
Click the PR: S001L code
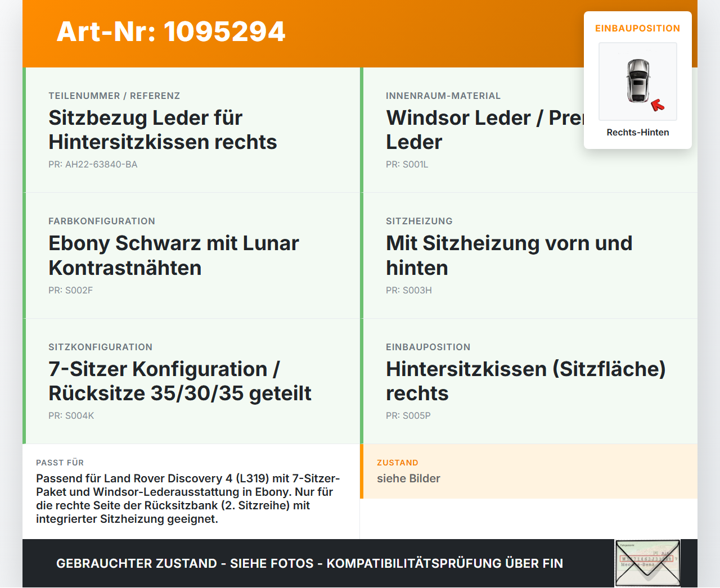[x=407, y=164]
